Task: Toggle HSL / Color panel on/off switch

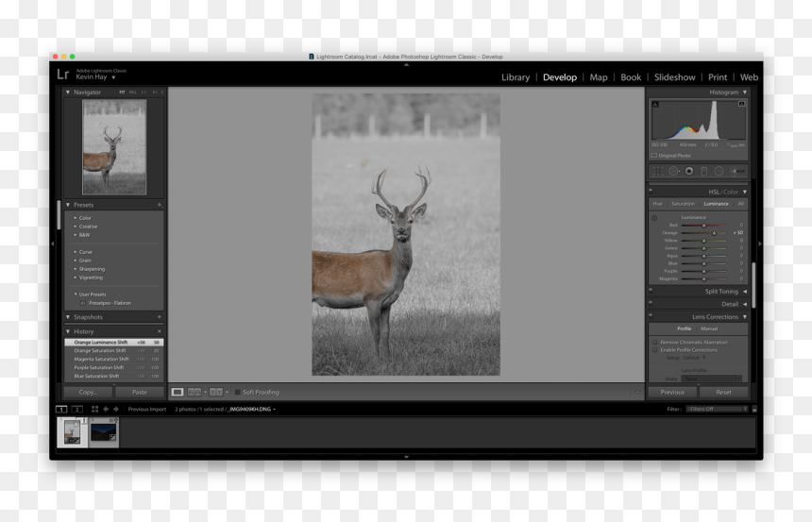Action: [x=651, y=190]
